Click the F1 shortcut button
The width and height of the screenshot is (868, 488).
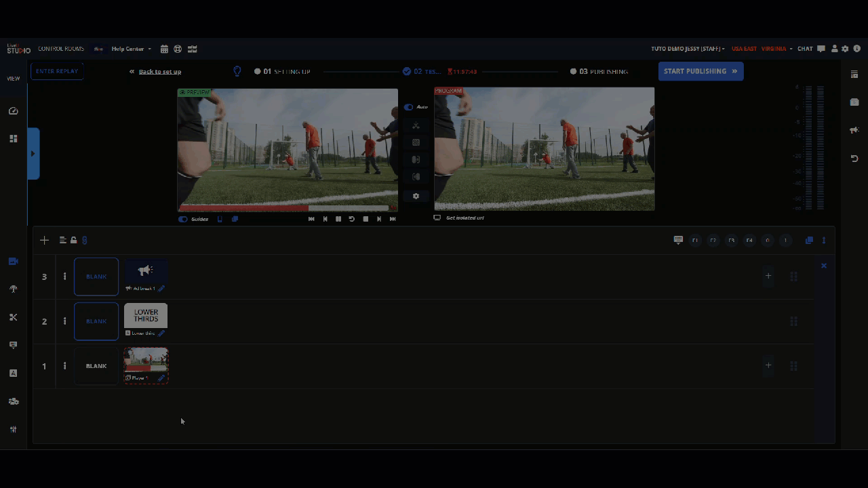pos(695,240)
